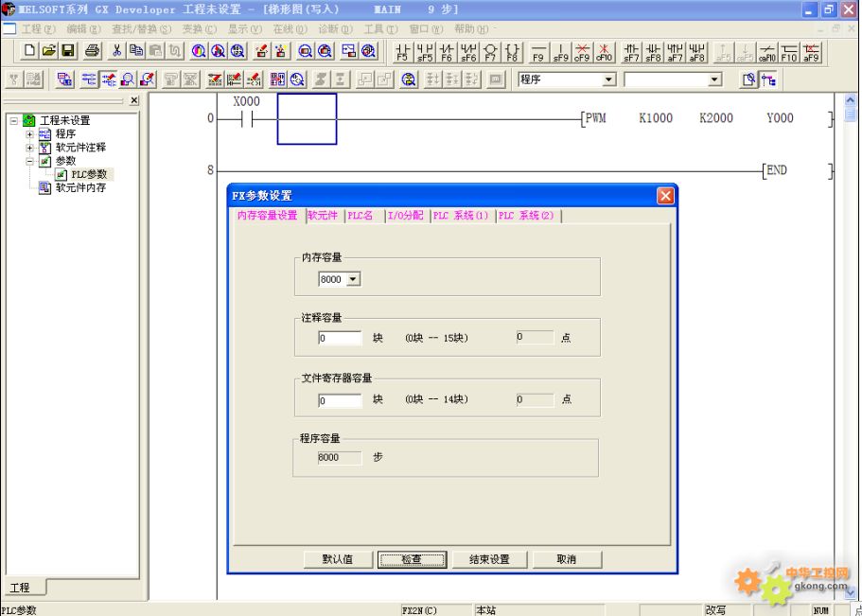Draw vertical line sF9

tap(560, 52)
